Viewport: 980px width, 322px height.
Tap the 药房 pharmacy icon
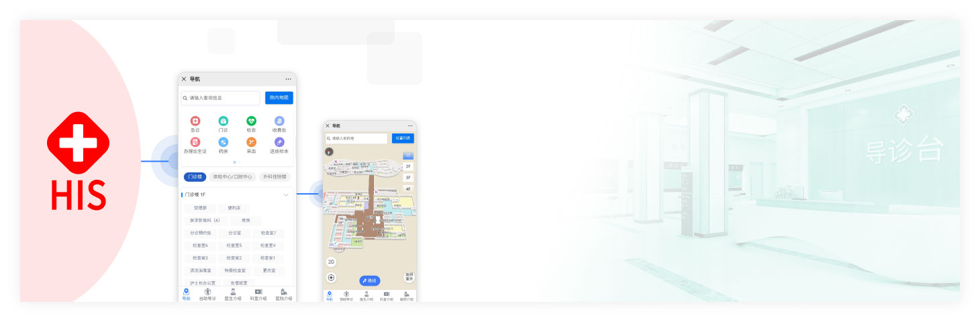(x=223, y=142)
